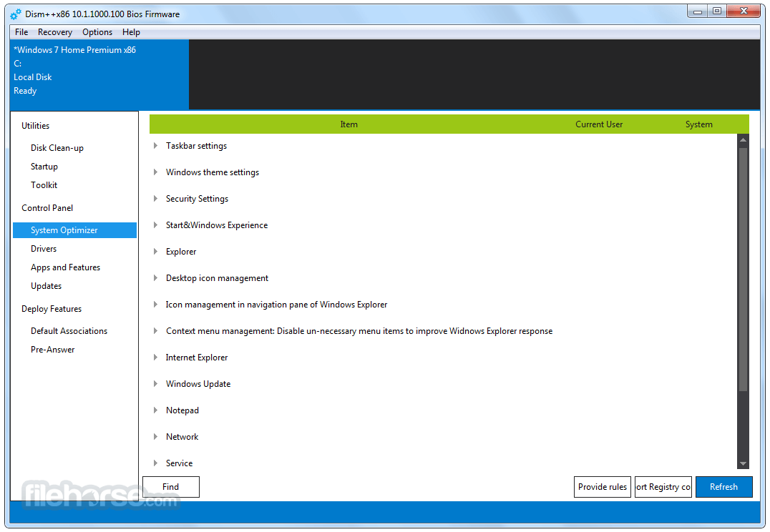The height and width of the screenshot is (532, 770).
Task: Click the Windows Update row text
Action: tap(198, 384)
